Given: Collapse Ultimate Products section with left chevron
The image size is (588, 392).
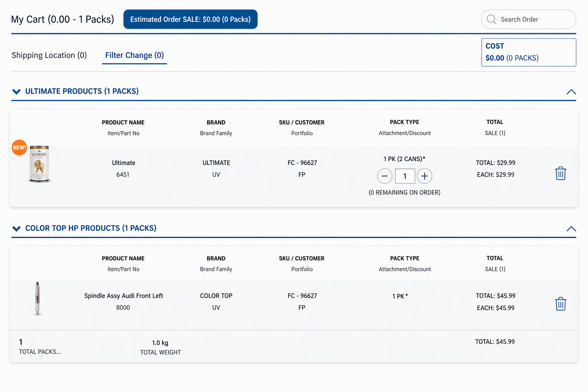Looking at the screenshot, I should (16, 91).
